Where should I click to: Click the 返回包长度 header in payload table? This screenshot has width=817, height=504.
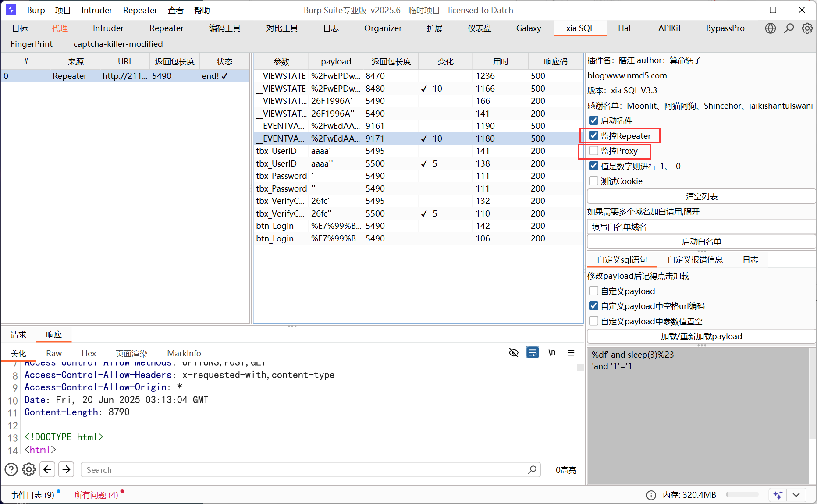pos(391,62)
